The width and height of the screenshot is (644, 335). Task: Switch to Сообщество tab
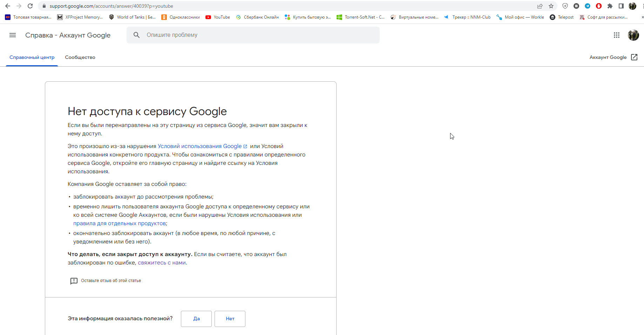click(80, 58)
